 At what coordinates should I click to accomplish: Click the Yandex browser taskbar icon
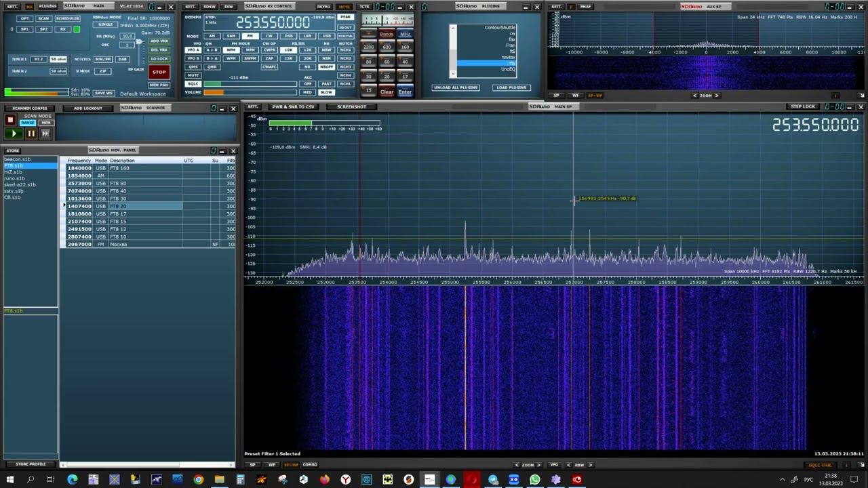coord(346,480)
